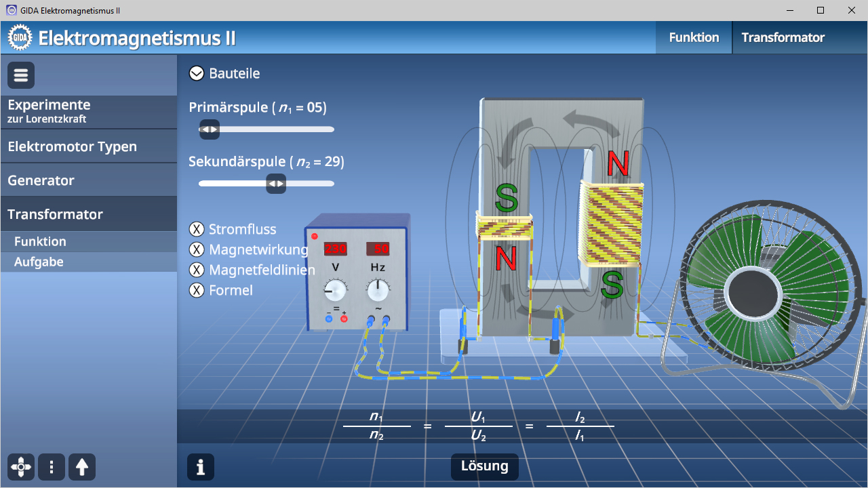Click the frequency knob under Hz
Screen dimensions: 868x488
coord(378,291)
